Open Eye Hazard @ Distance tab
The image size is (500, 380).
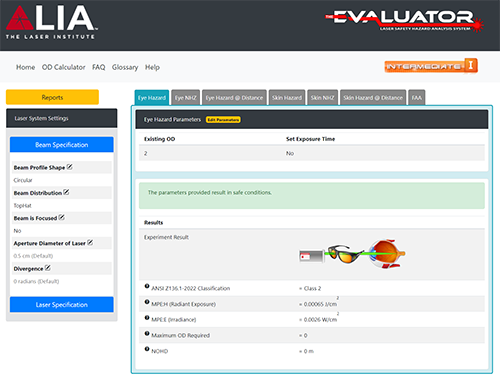234,98
